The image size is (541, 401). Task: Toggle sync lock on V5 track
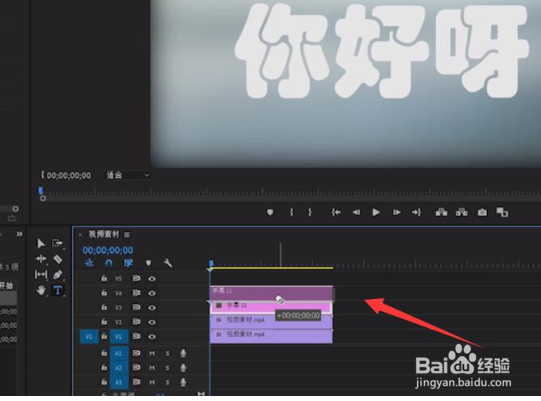tap(137, 278)
